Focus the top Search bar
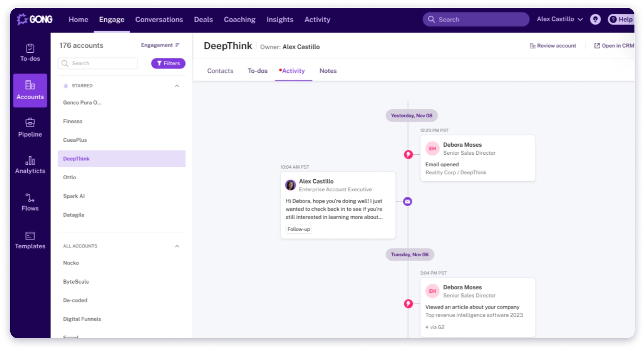The width and height of the screenshot is (644, 350). (476, 19)
